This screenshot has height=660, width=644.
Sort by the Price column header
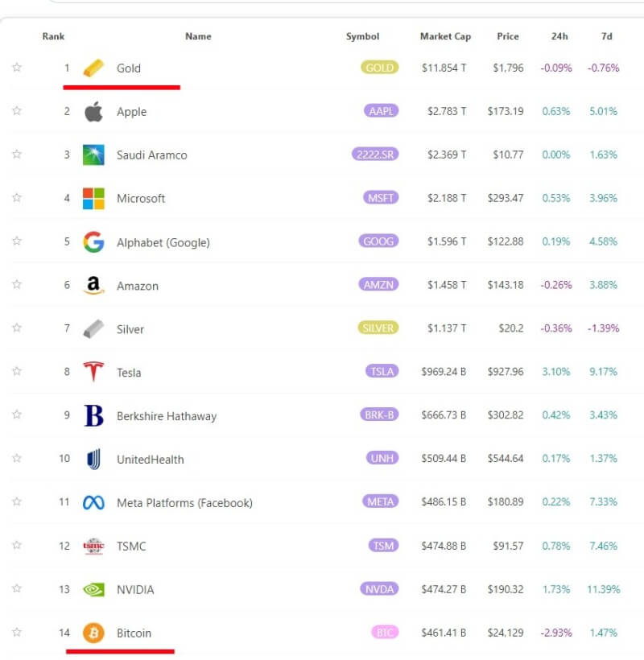[508, 36]
